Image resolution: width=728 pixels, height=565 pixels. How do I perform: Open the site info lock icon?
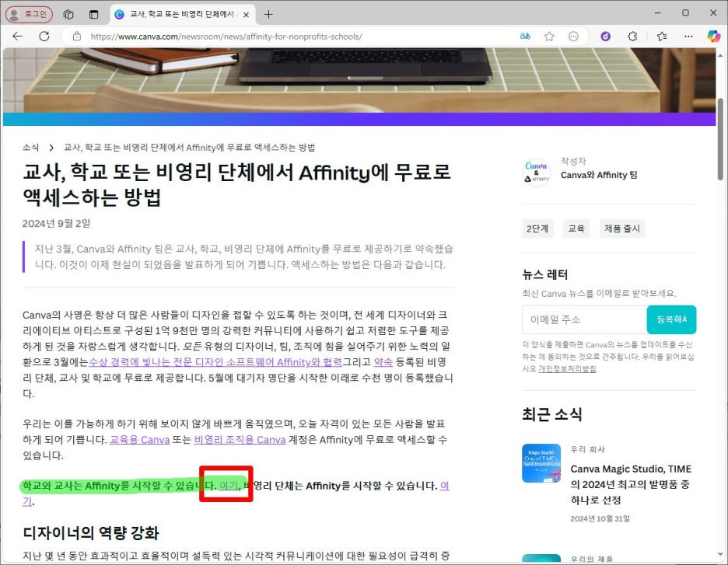[x=77, y=37]
